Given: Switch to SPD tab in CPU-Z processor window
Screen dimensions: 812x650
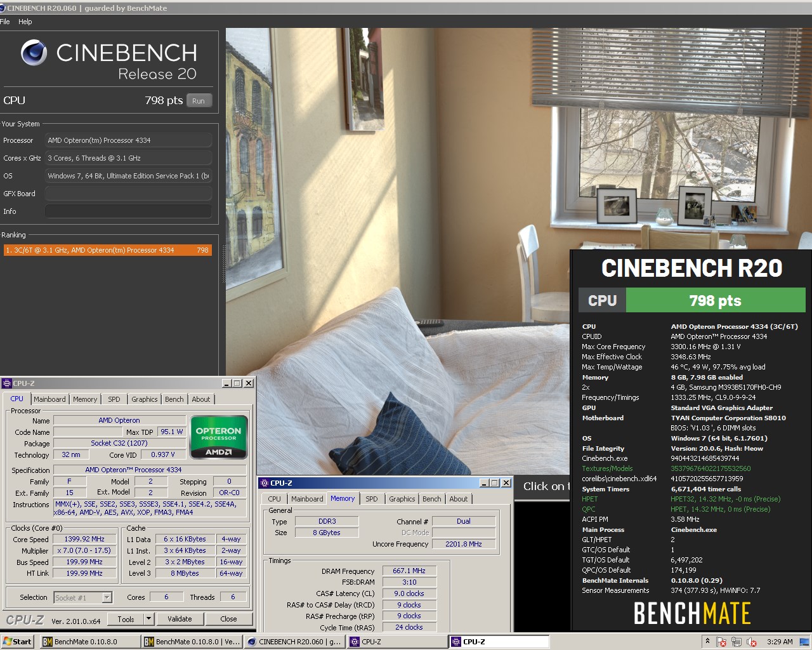Looking at the screenshot, I should (x=114, y=399).
